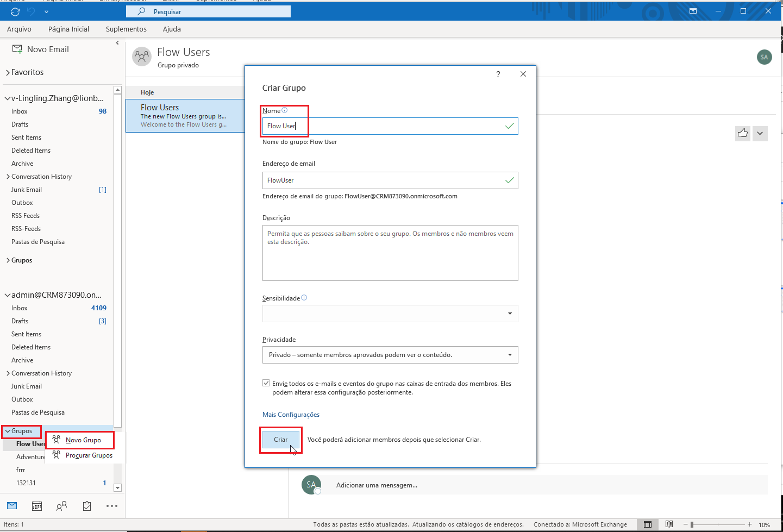This screenshot has height=532, width=783.
Task: Click the info icon next to Nome
Action: coord(284,110)
